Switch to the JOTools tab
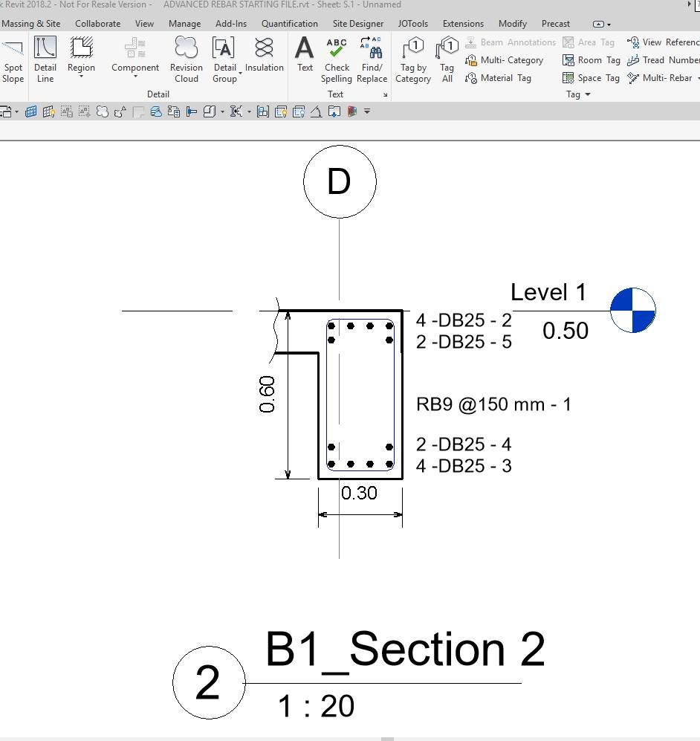Image resolution: width=700 pixels, height=741 pixels. 413,24
